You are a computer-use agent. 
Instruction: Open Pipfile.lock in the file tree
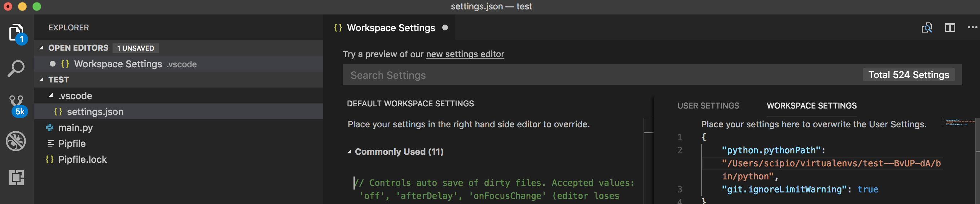82,160
